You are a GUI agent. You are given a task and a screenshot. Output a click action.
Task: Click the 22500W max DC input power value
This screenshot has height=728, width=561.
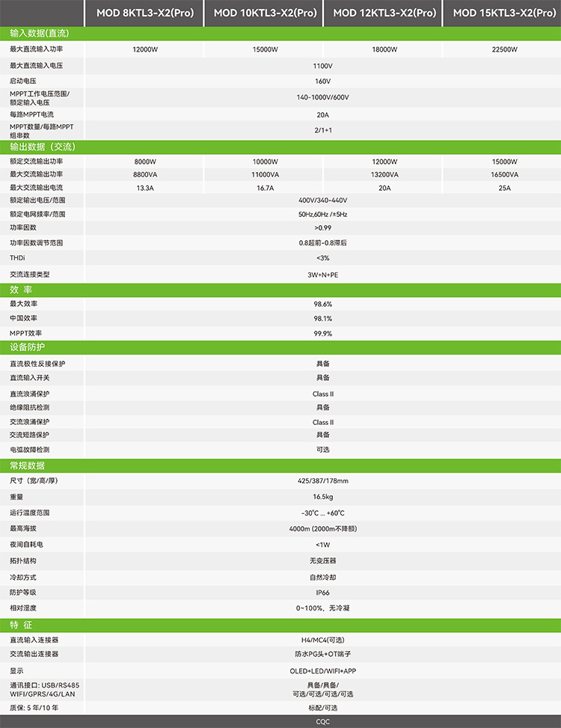[504, 49]
